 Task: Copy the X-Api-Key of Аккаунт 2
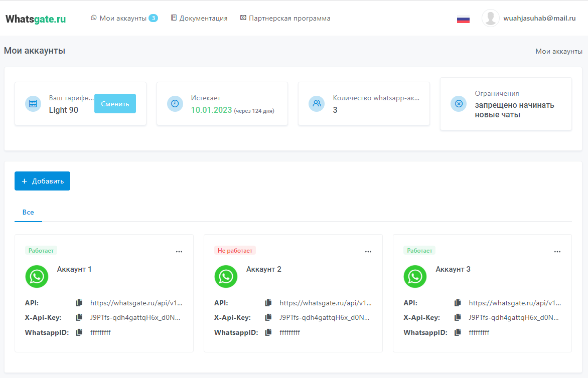(x=268, y=317)
